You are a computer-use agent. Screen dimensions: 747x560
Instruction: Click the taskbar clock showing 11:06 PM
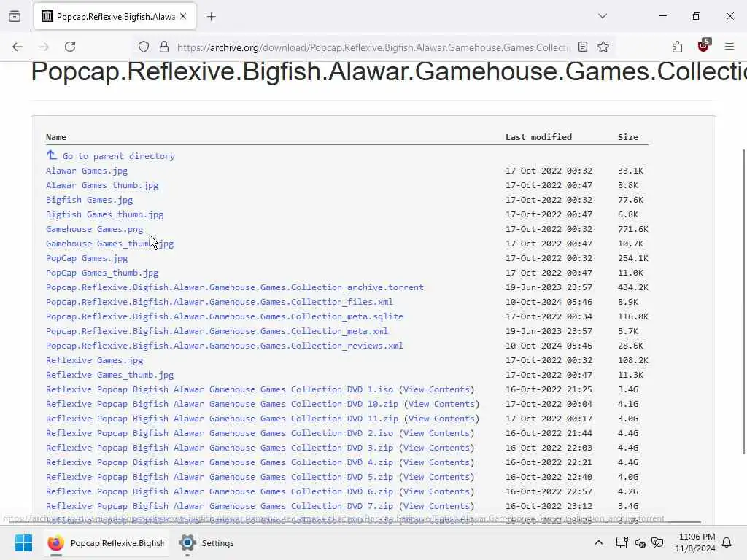(x=695, y=542)
